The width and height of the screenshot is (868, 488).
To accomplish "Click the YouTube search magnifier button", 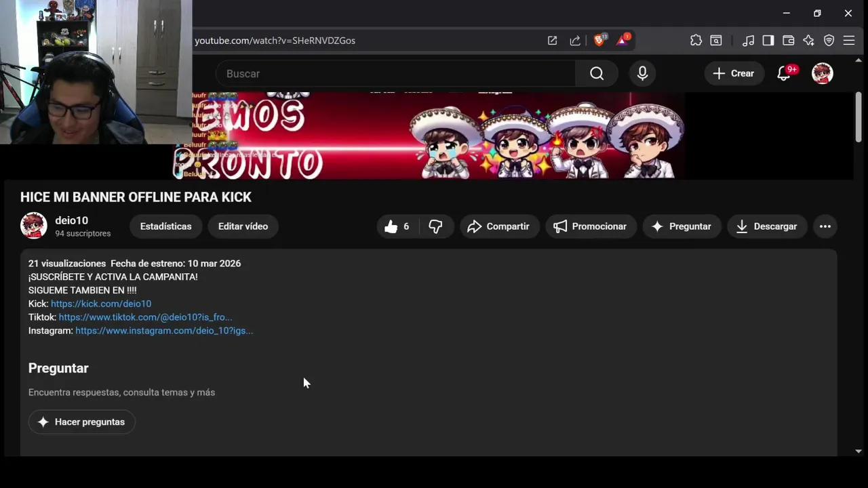I will [x=597, y=73].
